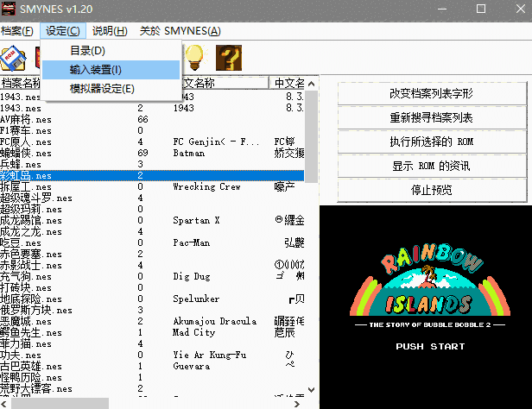
Task: Open the 说明(H) menu
Action: [110, 31]
